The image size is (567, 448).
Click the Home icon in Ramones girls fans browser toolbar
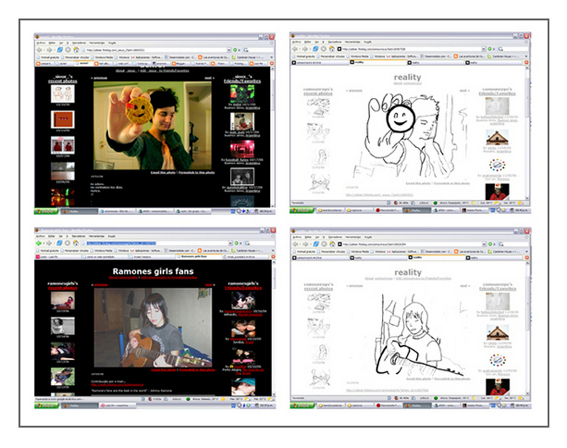coord(76,243)
